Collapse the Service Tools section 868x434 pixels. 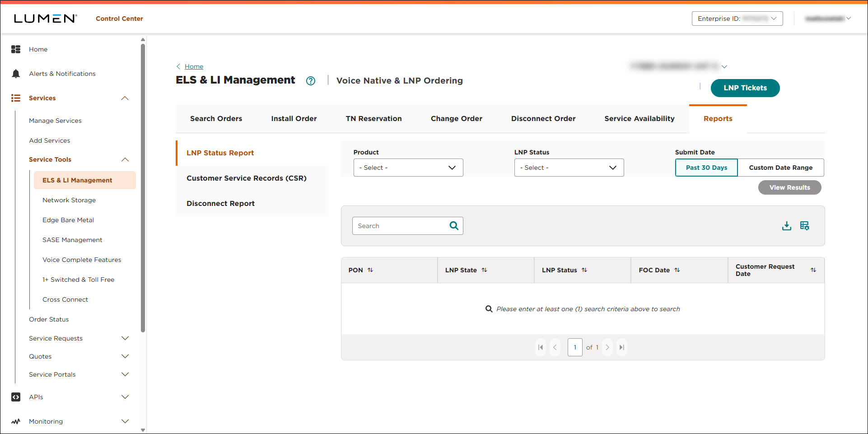(x=125, y=159)
